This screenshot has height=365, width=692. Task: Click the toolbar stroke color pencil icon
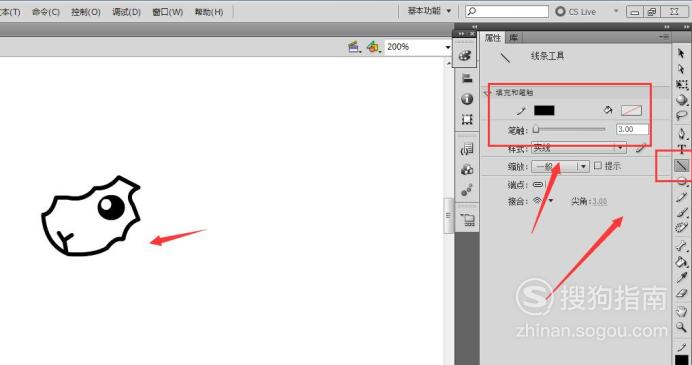(682, 348)
